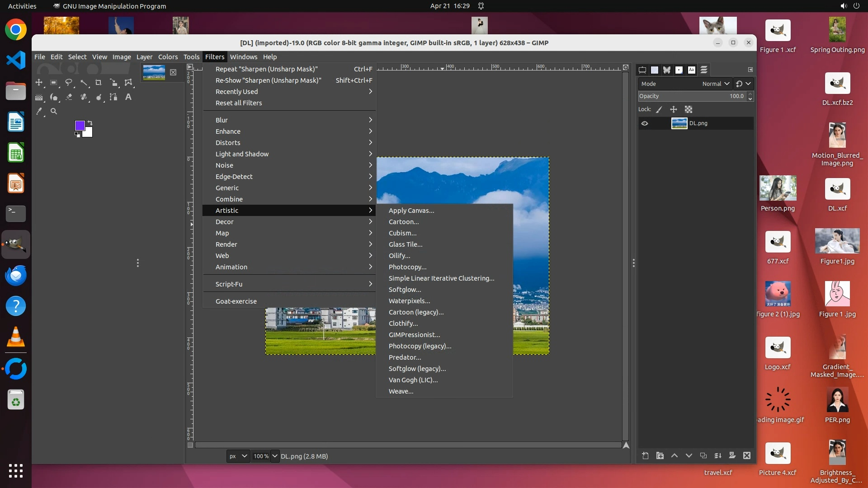The image size is (868, 488).
Task: Open the Colors menu
Action: point(168,57)
